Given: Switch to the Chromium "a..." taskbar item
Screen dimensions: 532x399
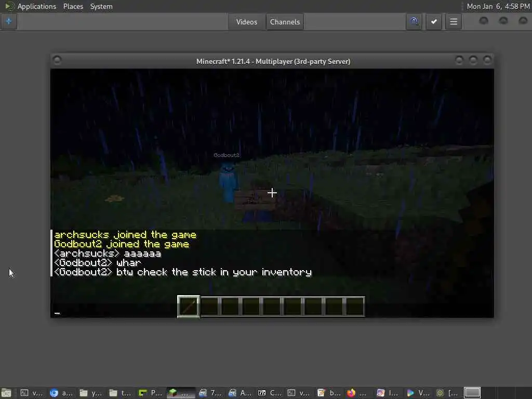Looking at the screenshot, I should pos(61,393).
